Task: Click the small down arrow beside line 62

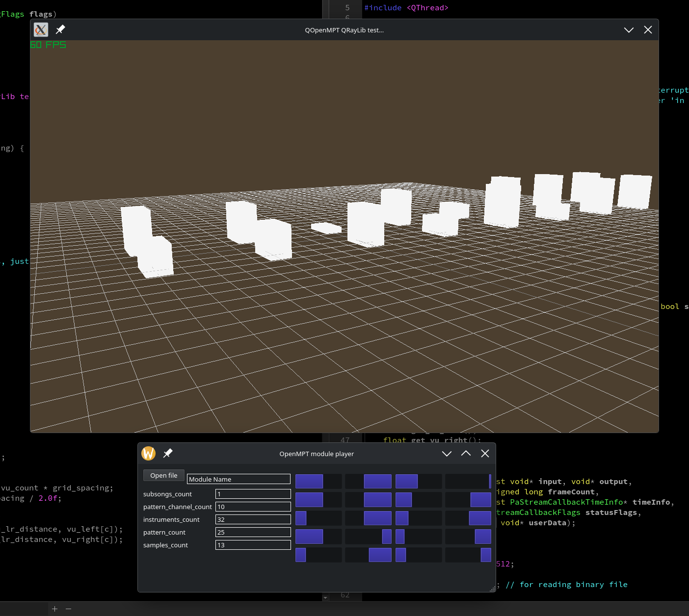Action: pos(325,598)
